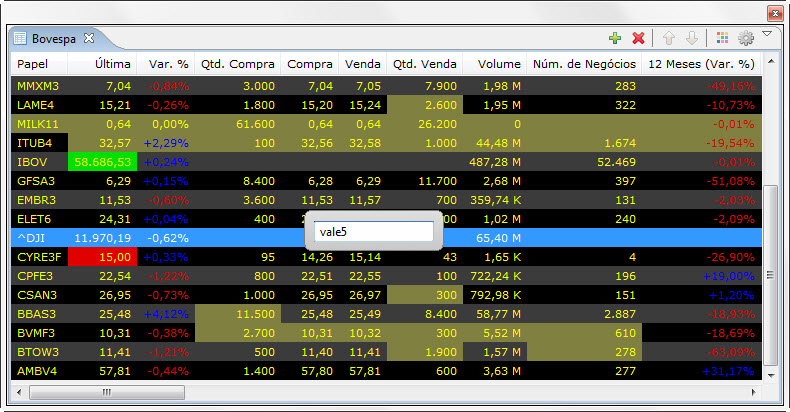Select the ^DJI row
The image size is (790, 412).
386,238
